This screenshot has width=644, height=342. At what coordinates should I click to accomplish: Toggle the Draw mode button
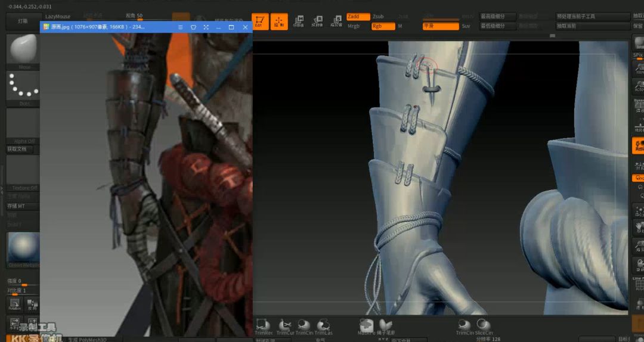pyautogui.click(x=279, y=21)
